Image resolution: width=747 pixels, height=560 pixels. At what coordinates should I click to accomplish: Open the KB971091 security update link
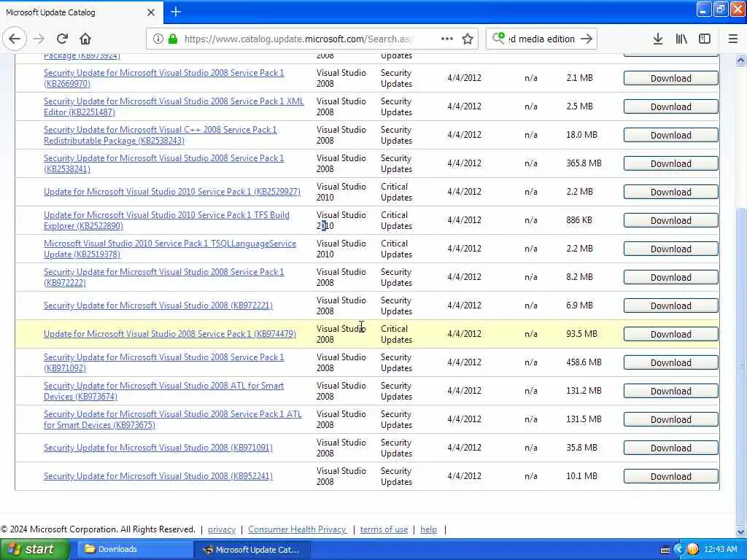pos(158,448)
